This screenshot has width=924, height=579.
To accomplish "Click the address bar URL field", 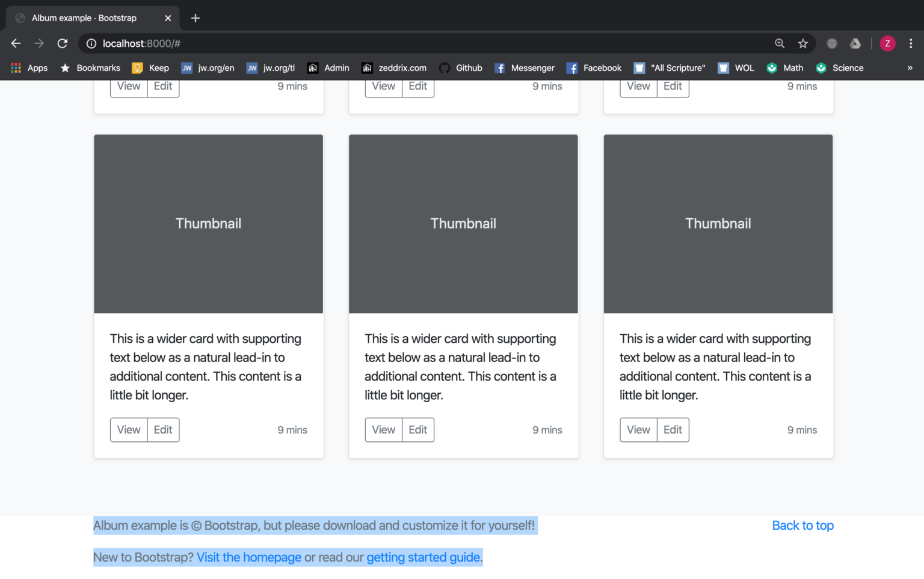I will click(421, 43).
